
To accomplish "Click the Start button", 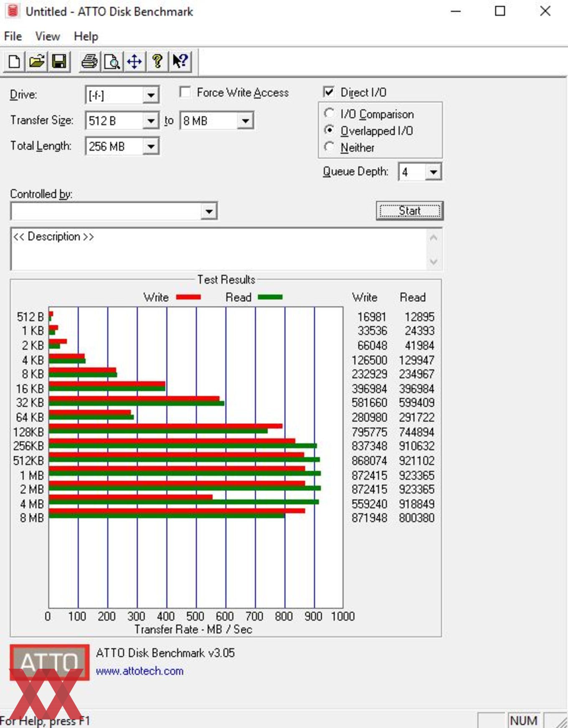I will tap(410, 211).
